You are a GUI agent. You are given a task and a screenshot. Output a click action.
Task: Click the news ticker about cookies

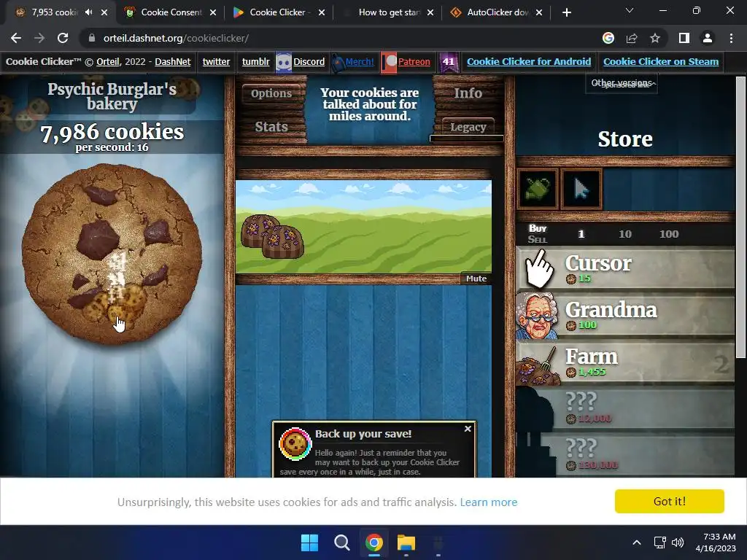click(x=369, y=104)
